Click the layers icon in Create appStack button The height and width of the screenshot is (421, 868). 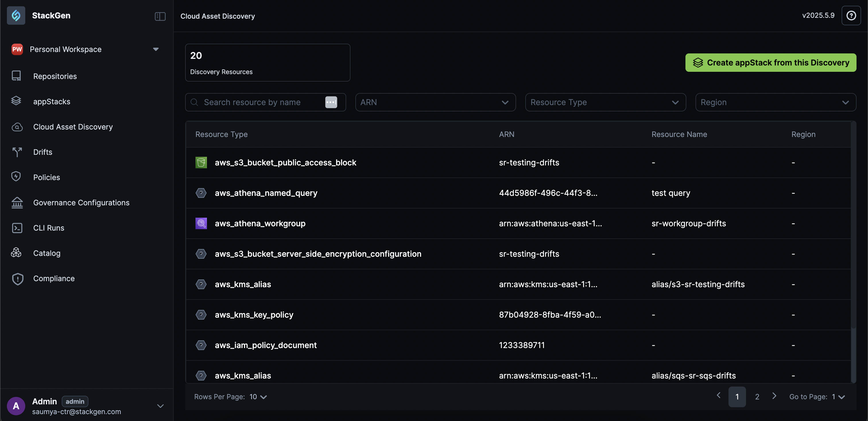[x=698, y=63]
